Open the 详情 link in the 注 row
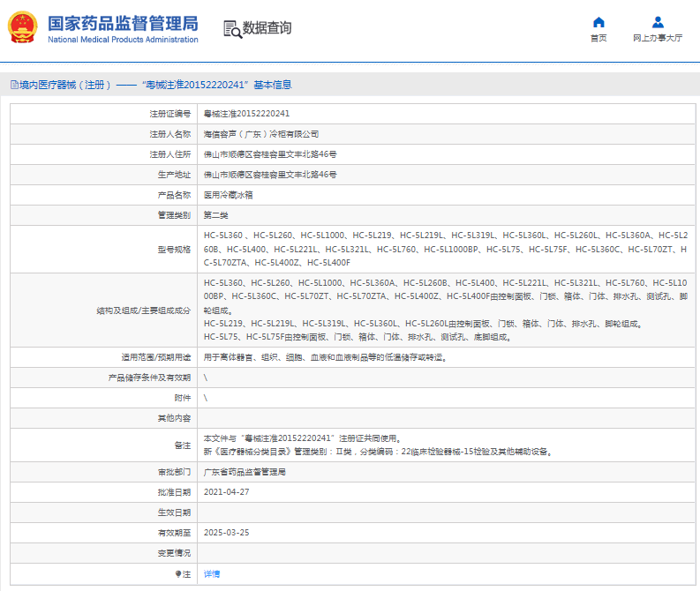 click(212, 573)
